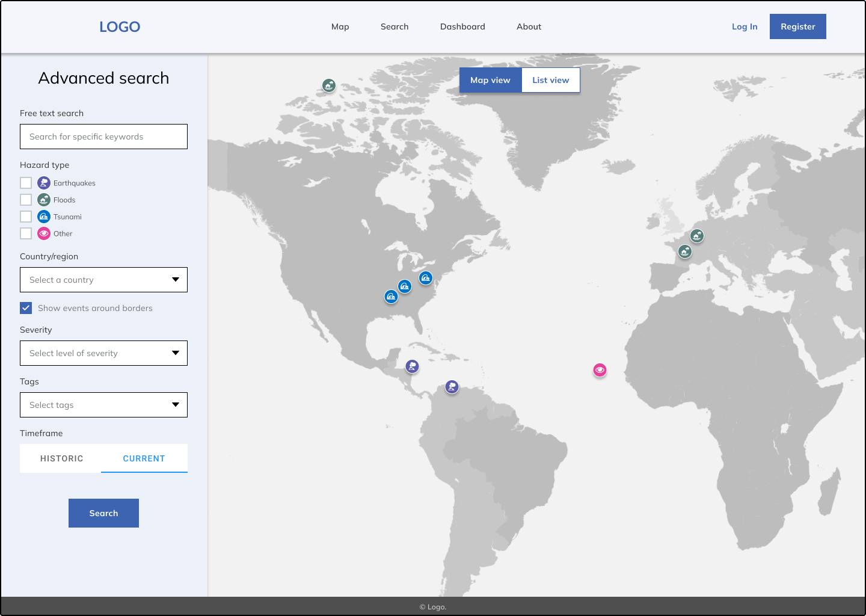The image size is (866, 616).
Task: Focus the free text keyword search field
Action: click(103, 137)
